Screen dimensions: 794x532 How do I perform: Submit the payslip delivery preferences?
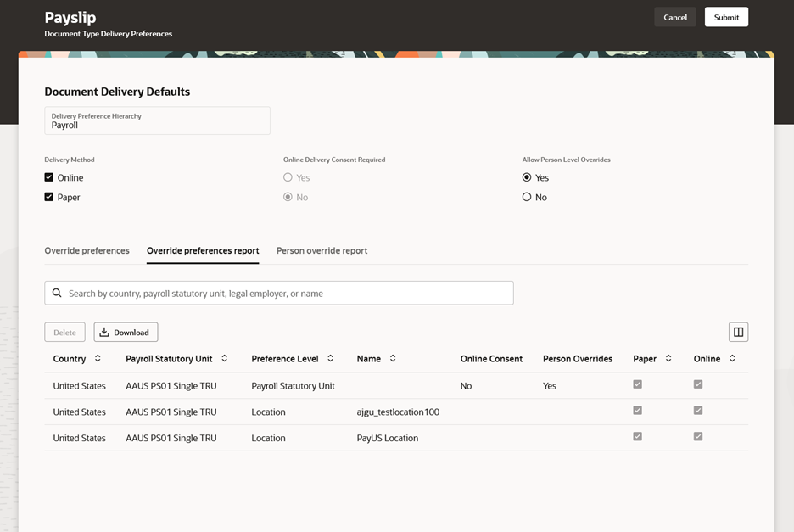pos(726,17)
